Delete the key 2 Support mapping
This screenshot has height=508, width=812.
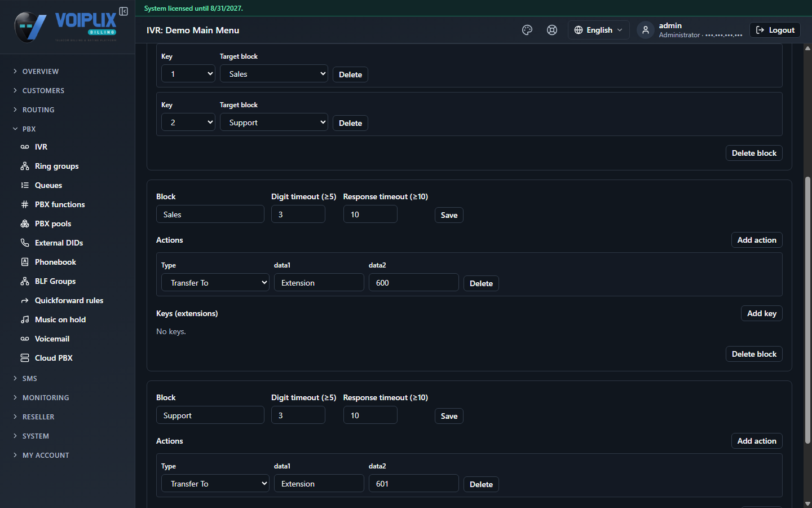pos(350,123)
